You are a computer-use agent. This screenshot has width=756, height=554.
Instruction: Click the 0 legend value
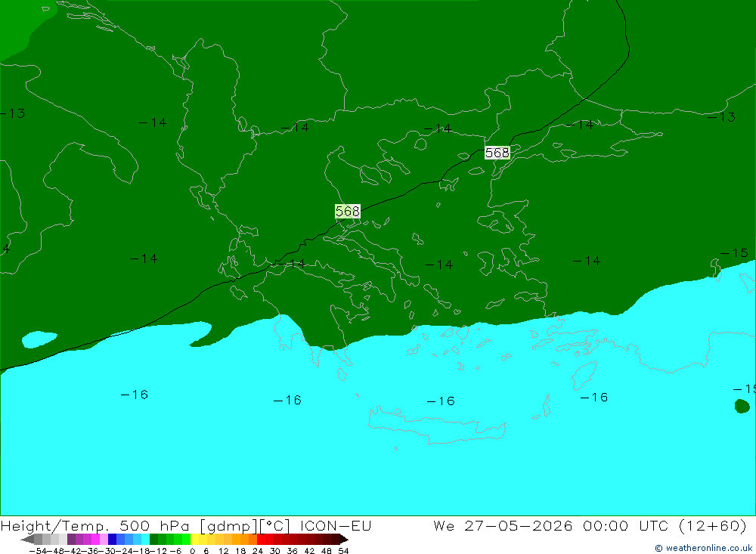192,551
